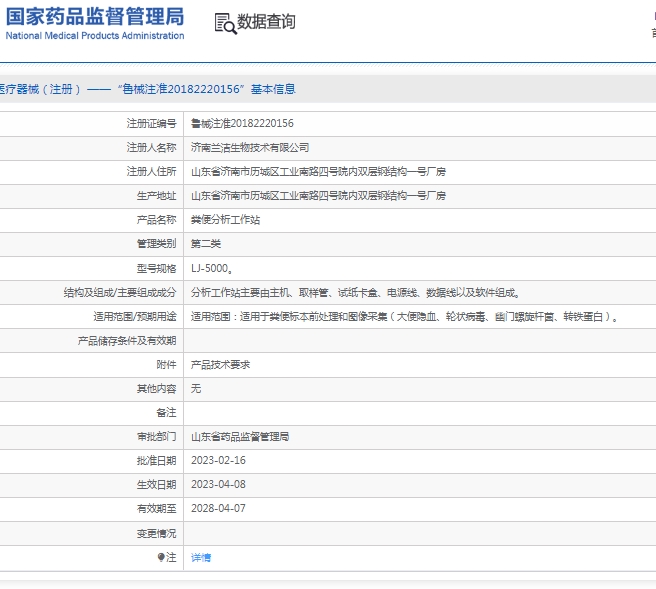Viewport: 656px width, 589px height.
Task: Select approving department 山东省药品监督管理局
Action: click(240, 437)
